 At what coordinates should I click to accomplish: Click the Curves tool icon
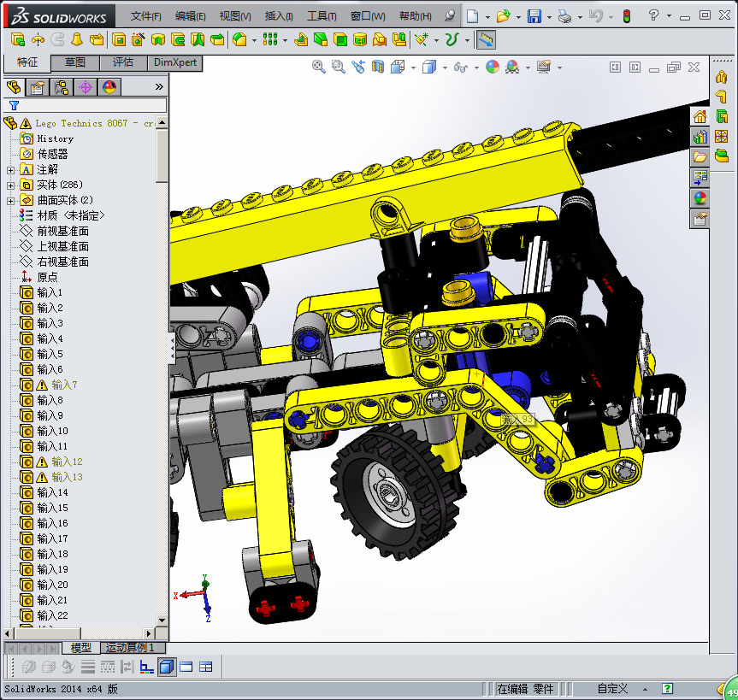click(x=452, y=40)
